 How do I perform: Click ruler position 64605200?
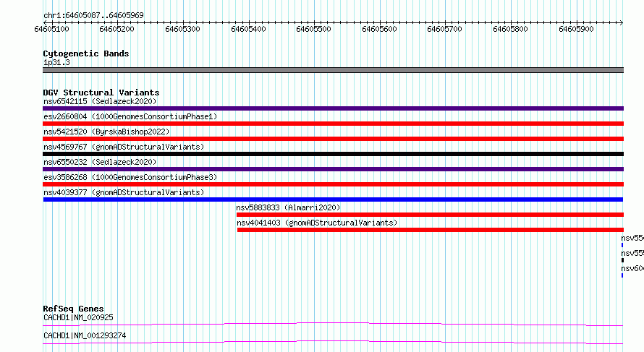tap(117, 29)
